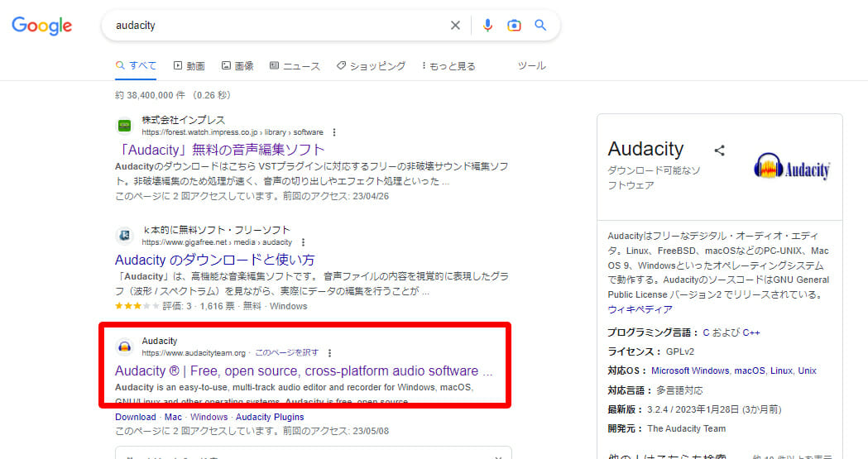Click the GPLv2 license value

tap(680, 351)
